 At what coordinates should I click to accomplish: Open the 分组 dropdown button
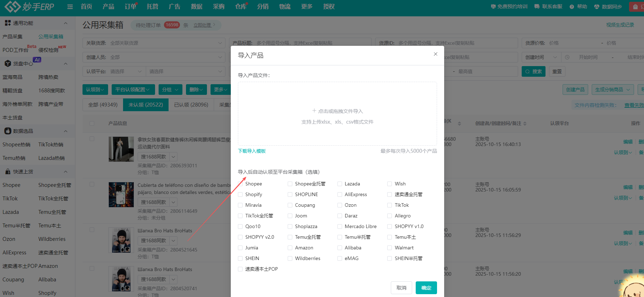point(170,90)
